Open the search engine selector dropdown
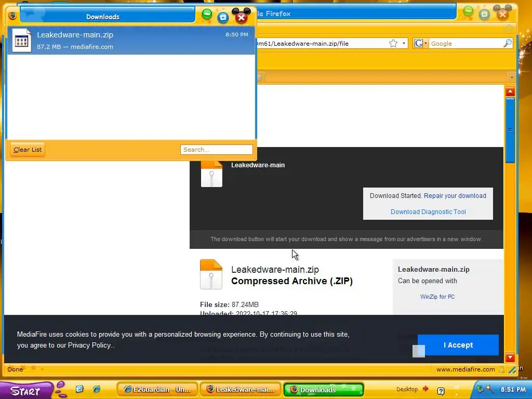The width and height of the screenshot is (532, 399). pos(421,44)
